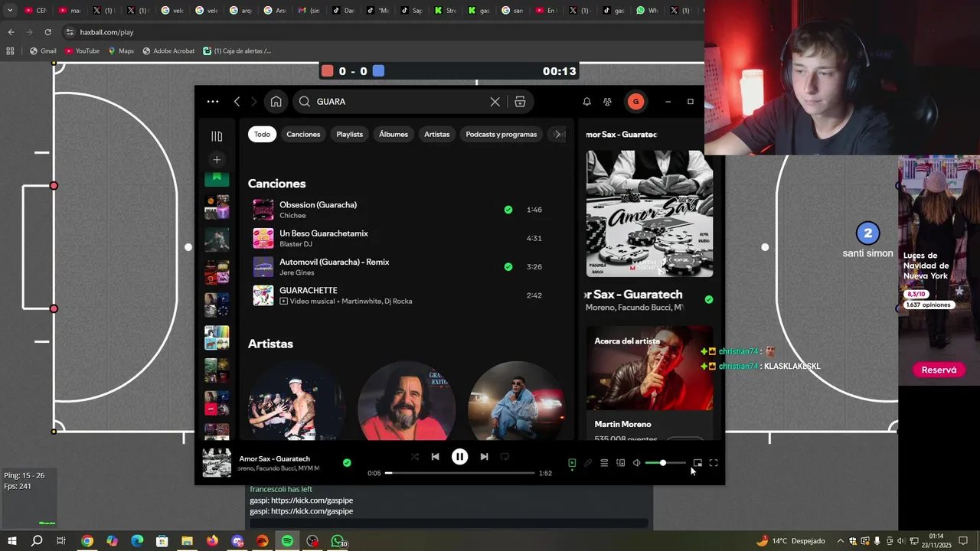Toggle saved checkmark for Automovil (Guaracha) - Remix
The width and height of the screenshot is (980, 551).
point(508,267)
